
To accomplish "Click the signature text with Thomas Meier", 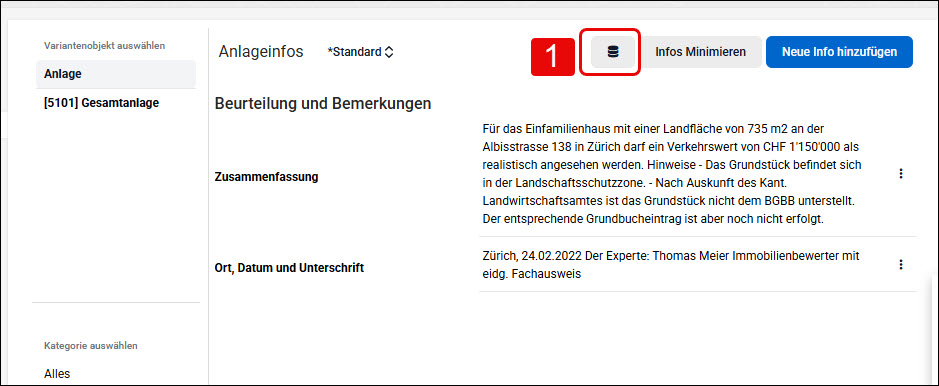I will coord(671,265).
